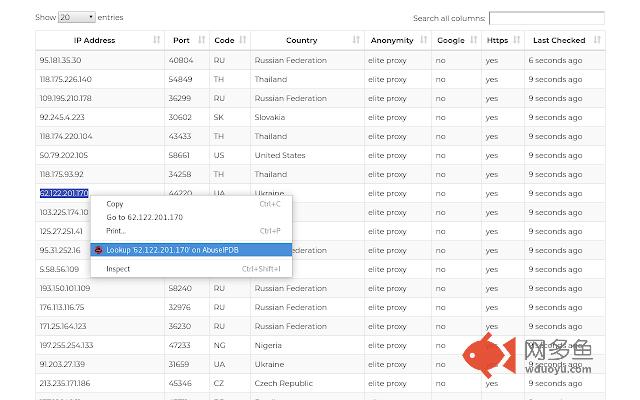Image resolution: width=640 pixels, height=400 pixels.
Task: Sort by Https column arrows icon
Action: [516, 40]
